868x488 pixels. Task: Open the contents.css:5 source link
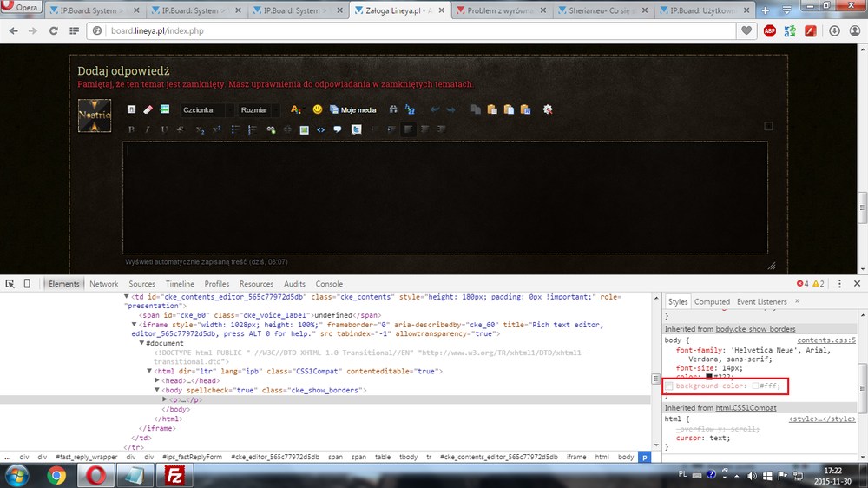[826, 340]
